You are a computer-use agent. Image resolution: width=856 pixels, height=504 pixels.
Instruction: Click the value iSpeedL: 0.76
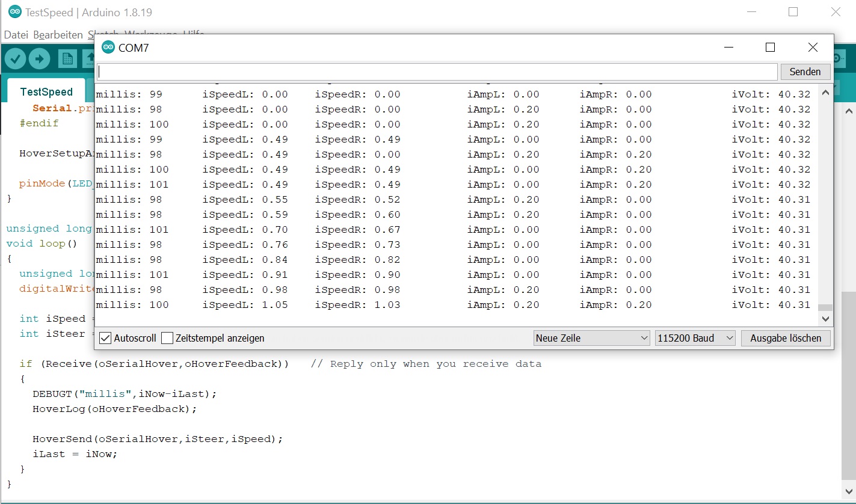tap(245, 245)
